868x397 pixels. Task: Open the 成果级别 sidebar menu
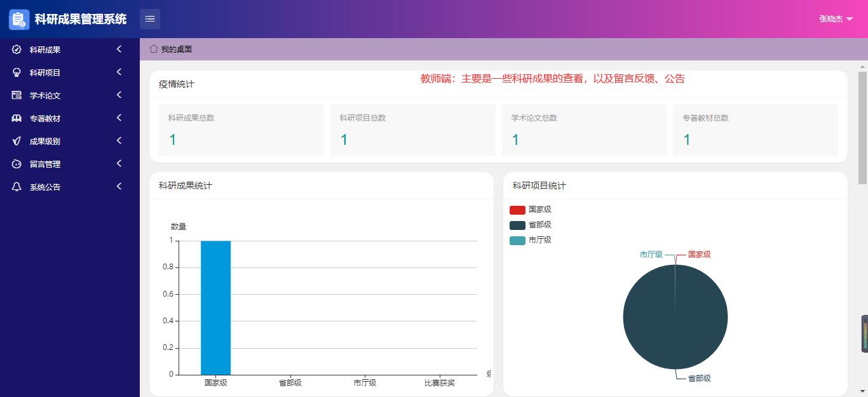(x=70, y=141)
